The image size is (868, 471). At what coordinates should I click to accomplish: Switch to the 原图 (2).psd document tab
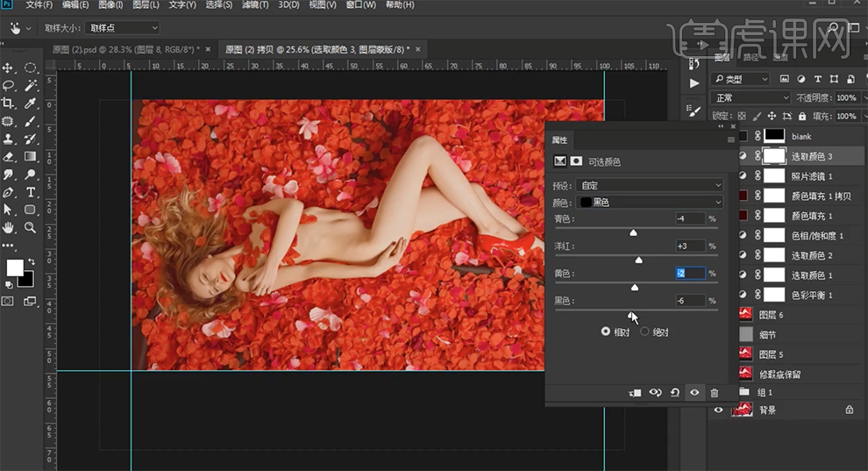(126, 49)
